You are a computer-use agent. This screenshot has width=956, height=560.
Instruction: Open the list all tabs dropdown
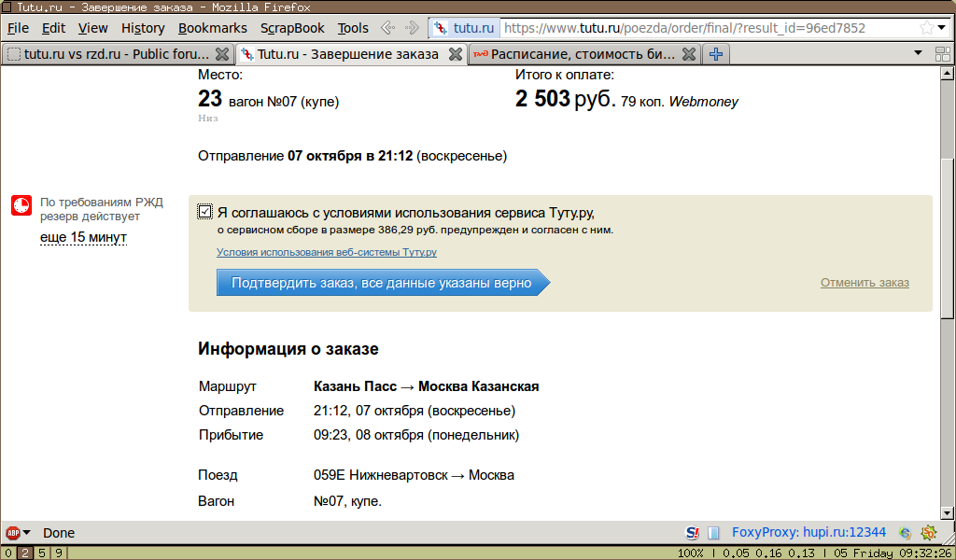919,53
